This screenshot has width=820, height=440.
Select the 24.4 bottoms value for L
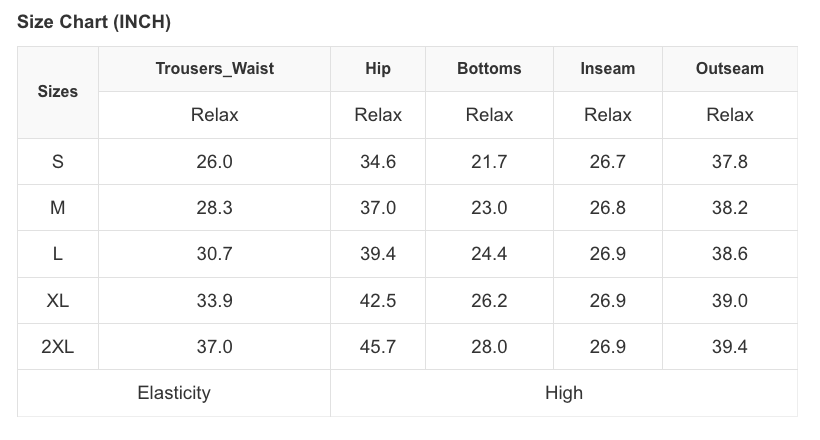[x=489, y=254]
